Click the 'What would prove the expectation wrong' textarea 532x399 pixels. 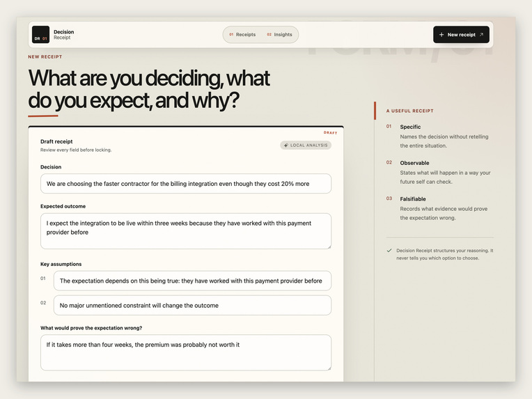point(186,352)
